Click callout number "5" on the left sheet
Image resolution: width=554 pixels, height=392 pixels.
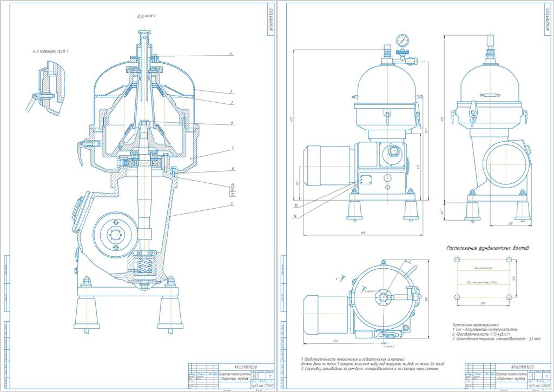click(x=232, y=204)
